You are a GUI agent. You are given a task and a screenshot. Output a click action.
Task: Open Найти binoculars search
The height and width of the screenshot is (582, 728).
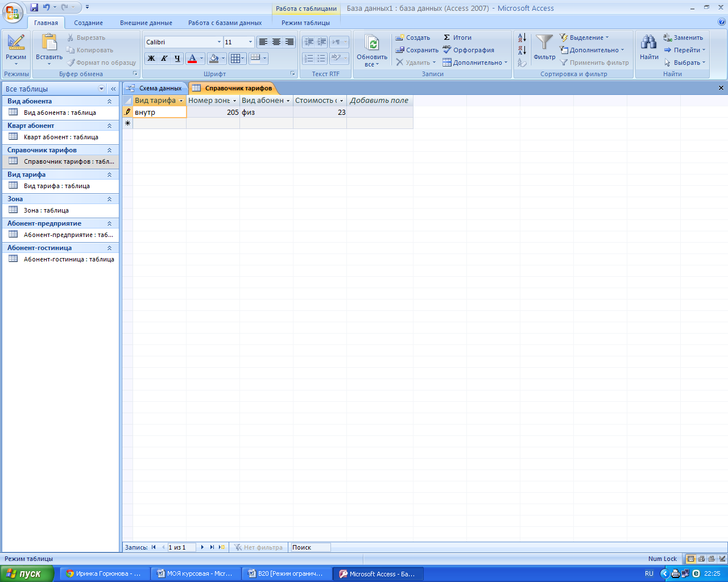[649, 47]
